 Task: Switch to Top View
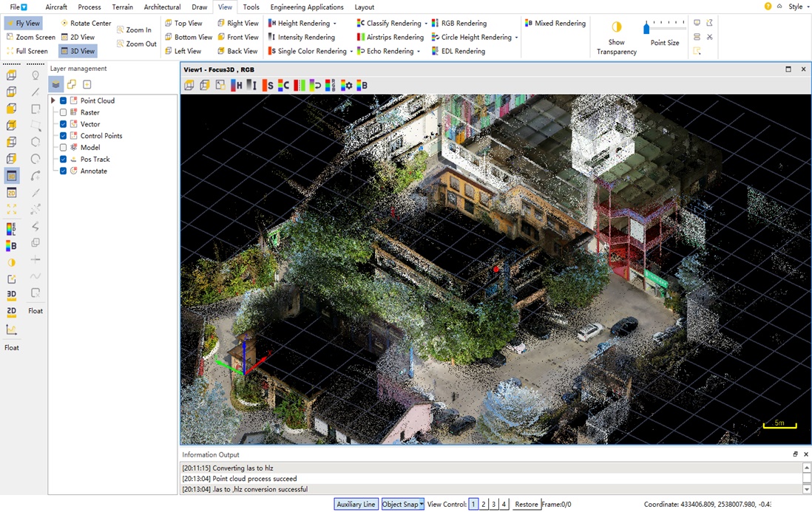coord(183,24)
